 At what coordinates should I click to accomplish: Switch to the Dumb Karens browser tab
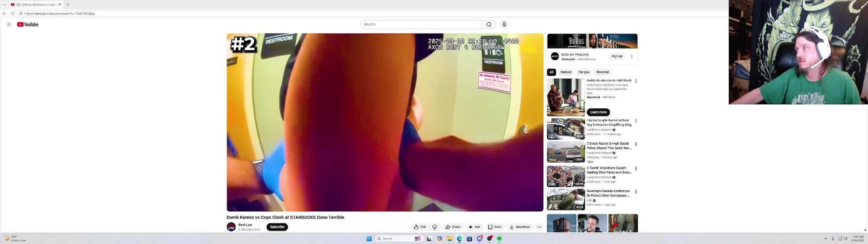coord(36,4)
